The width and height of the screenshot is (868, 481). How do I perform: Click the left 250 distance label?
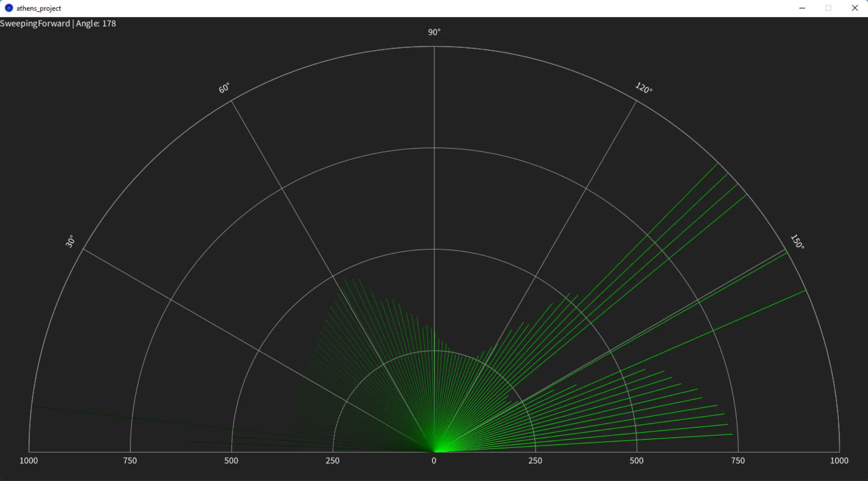coord(333,461)
